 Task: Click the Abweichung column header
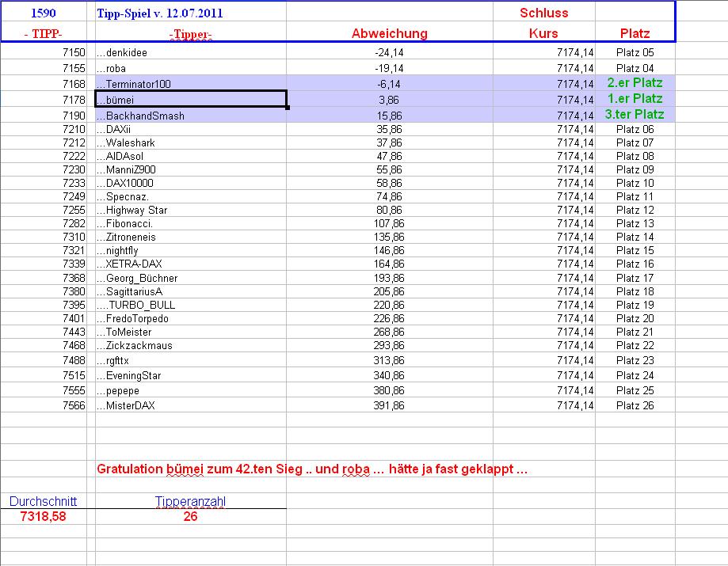(x=390, y=33)
